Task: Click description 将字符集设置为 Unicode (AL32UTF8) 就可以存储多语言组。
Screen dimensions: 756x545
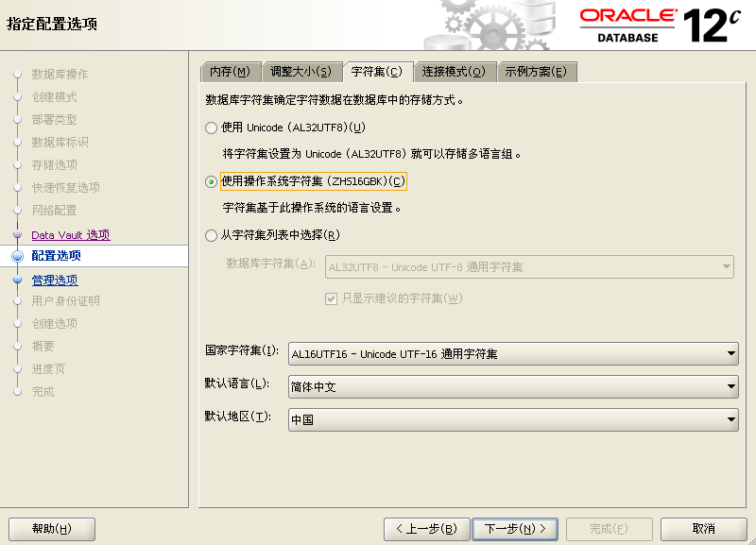Action: click(x=371, y=154)
